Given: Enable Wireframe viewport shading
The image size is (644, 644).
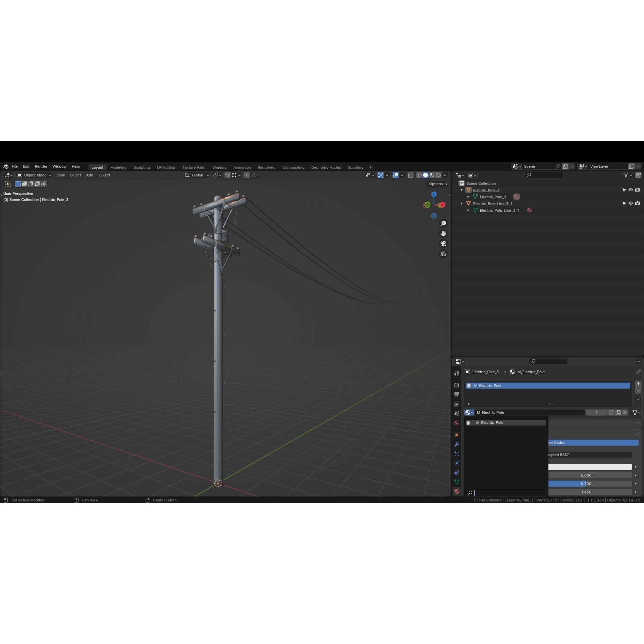Looking at the screenshot, I should point(419,175).
